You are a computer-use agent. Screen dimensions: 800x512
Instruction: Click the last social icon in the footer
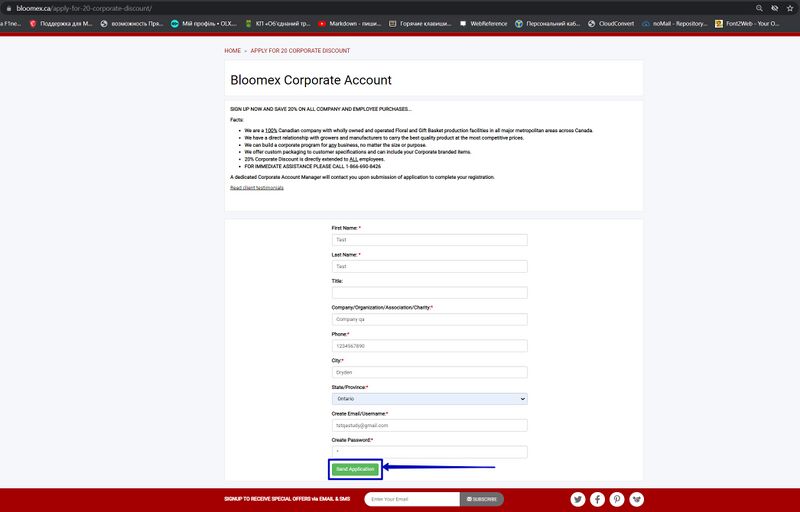636,499
